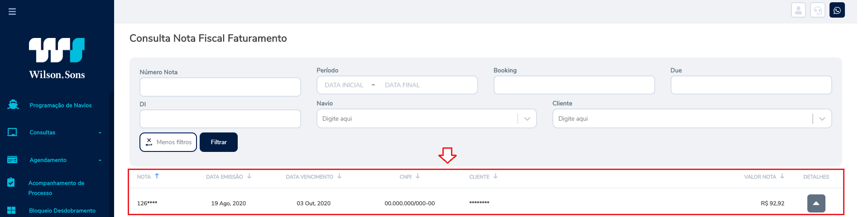Click the WhatsApp icon in header

coord(837,10)
